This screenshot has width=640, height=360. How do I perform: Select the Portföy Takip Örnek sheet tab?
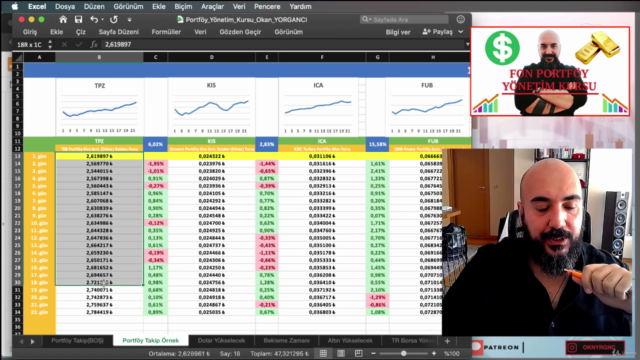tap(151, 340)
